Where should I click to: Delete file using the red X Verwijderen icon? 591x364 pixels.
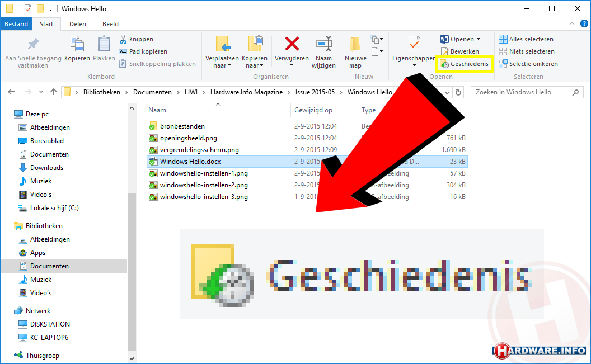click(x=292, y=44)
